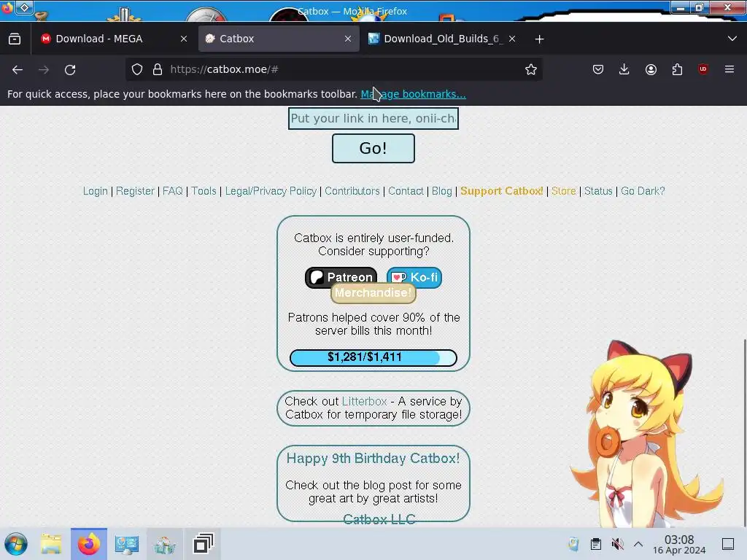Open the Pocket save icon
747x560 pixels.
click(598, 69)
